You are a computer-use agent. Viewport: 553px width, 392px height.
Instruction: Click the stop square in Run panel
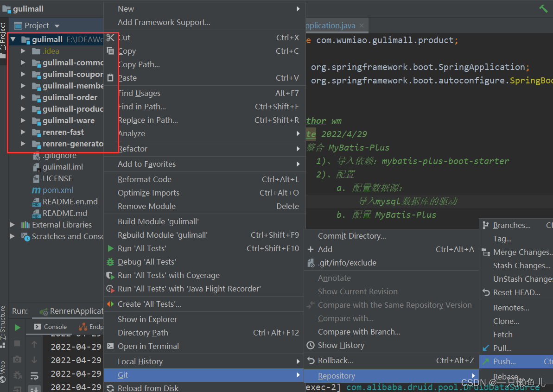17,343
